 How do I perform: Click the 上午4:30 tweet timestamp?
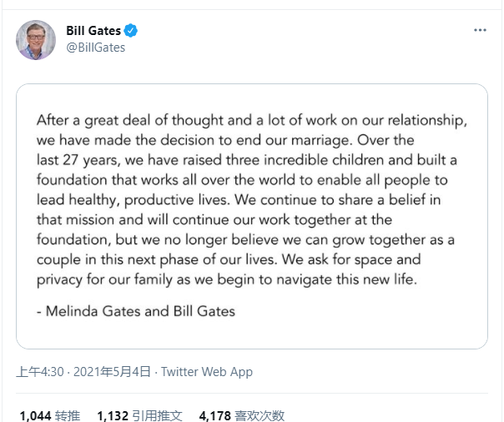[39, 372]
